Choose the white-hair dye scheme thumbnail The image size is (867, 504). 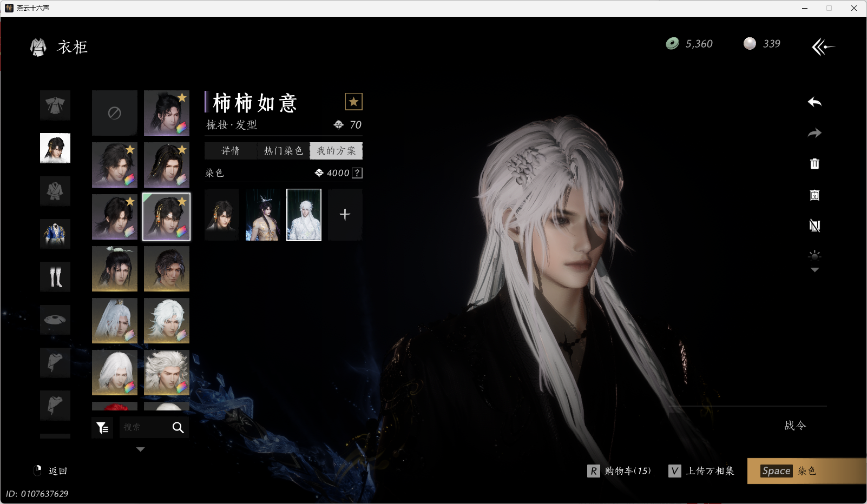coord(304,215)
